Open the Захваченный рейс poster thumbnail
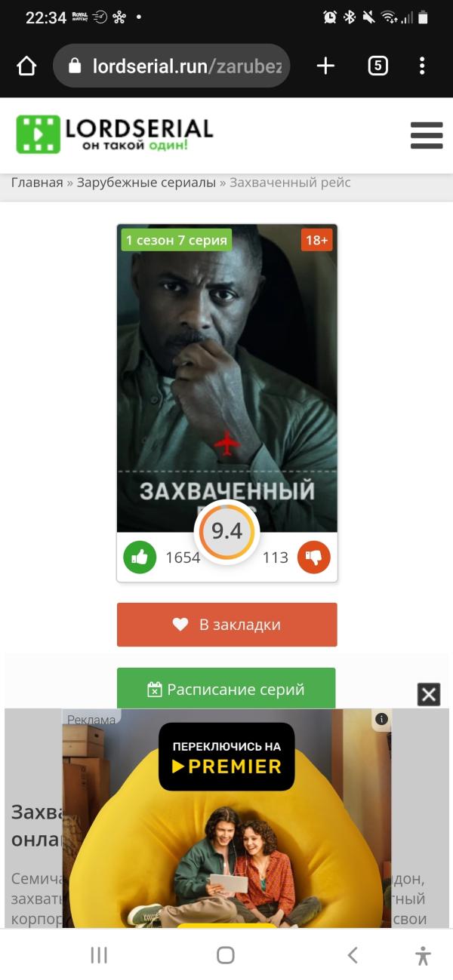 226,378
